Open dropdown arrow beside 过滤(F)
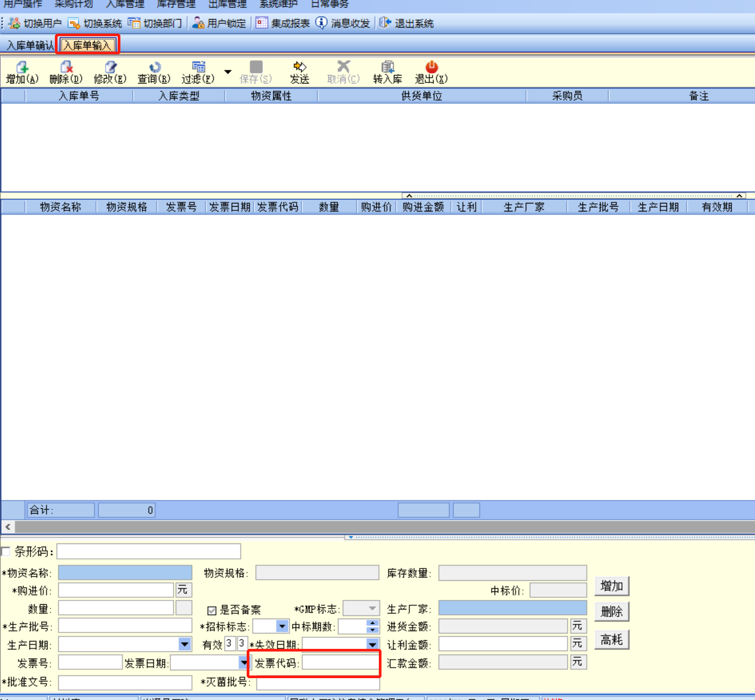 click(x=228, y=72)
